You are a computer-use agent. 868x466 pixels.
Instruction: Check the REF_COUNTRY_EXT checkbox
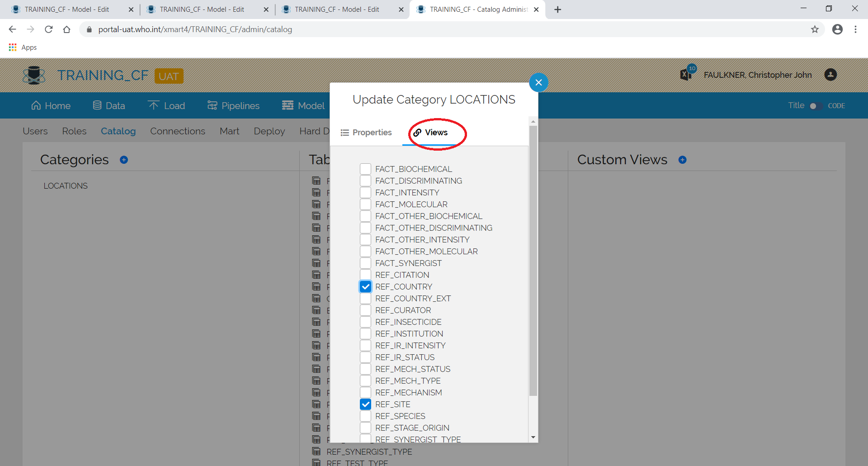pyautogui.click(x=365, y=298)
